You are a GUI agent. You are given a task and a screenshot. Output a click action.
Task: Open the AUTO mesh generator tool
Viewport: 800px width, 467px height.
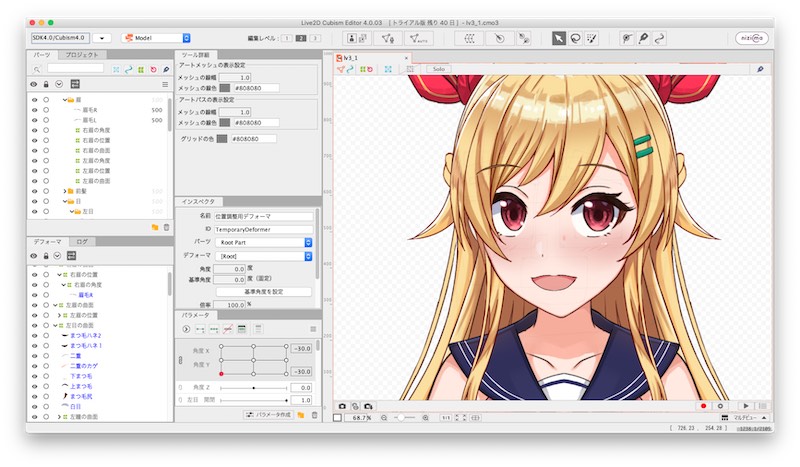[x=418, y=38]
